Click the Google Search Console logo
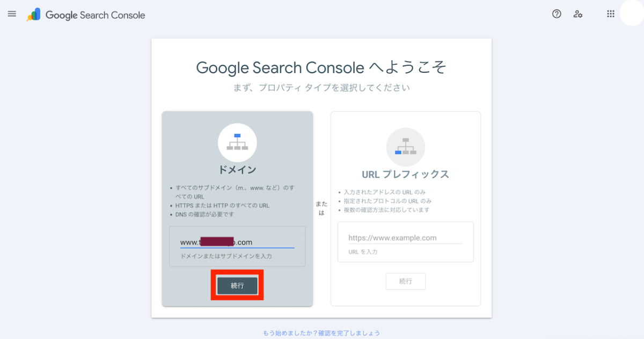This screenshot has width=644, height=339. 86,15
